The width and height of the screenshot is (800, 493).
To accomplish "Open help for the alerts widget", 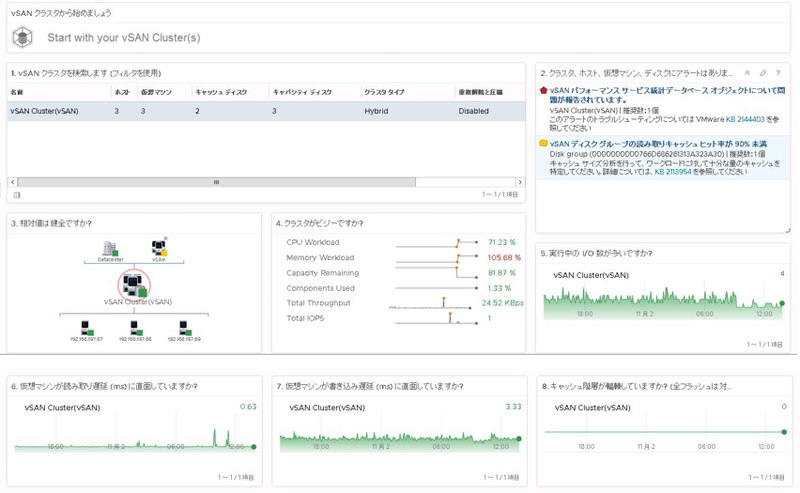I will [x=778, y=73].
